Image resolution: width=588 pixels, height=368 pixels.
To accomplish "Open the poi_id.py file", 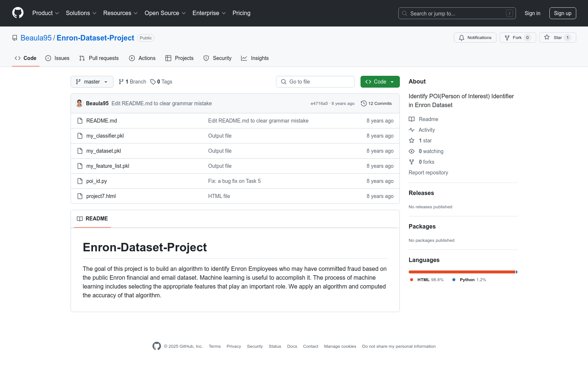I will click(97, 181).
